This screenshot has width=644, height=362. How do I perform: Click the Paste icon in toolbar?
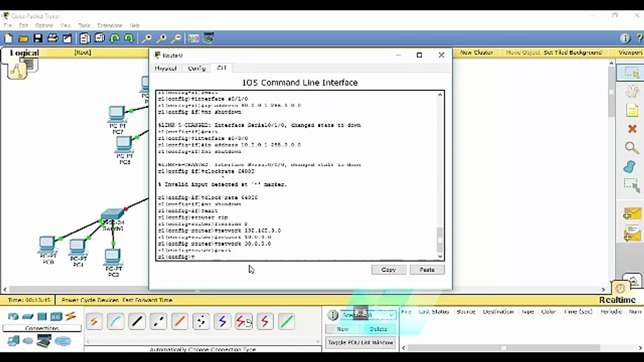pyautogui.click(x=100, y=38)
